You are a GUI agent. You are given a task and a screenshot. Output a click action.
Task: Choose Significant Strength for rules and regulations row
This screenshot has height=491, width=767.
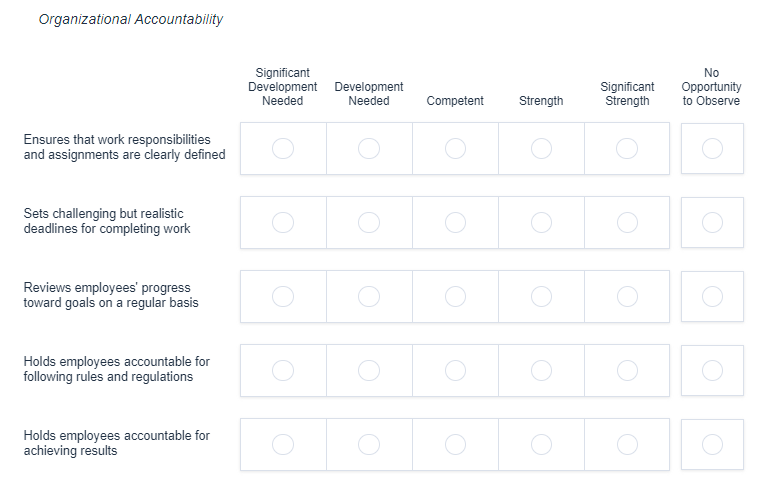click(627, 370)
